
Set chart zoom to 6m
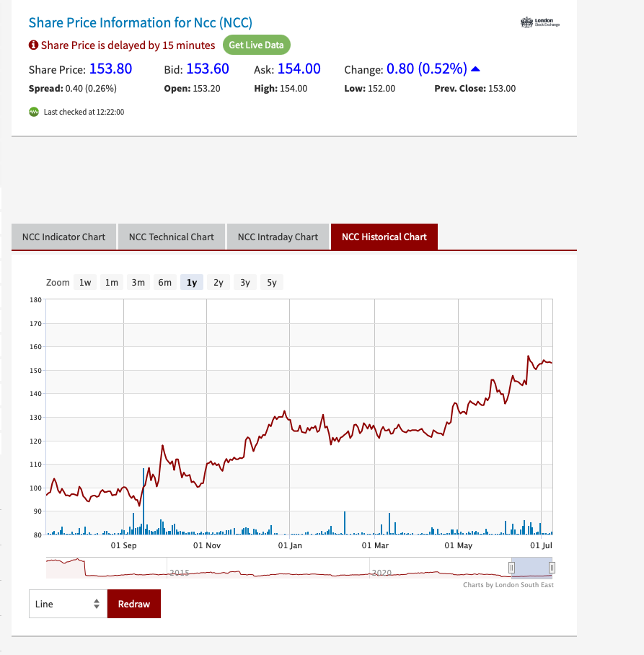pyautogui.click(x=165, y=282)
